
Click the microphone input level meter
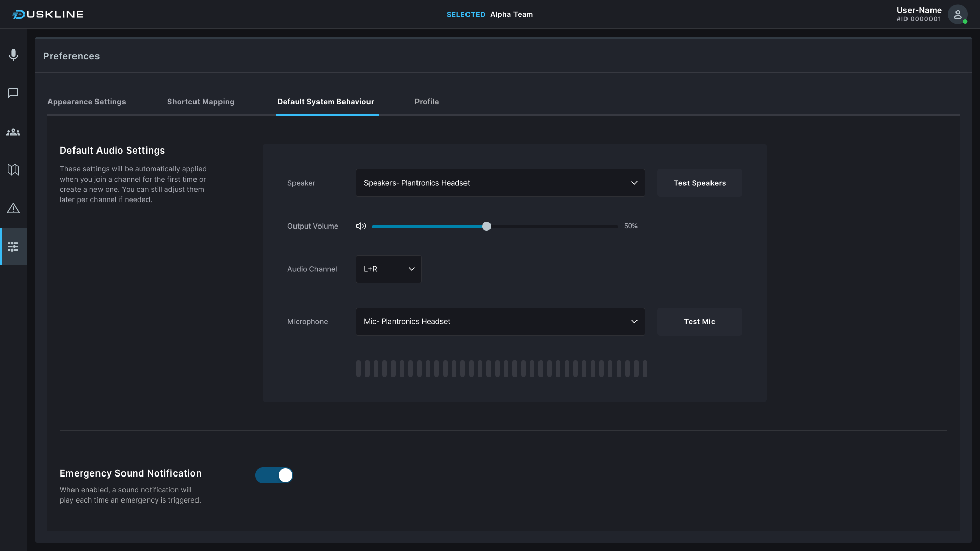click(501, 368)
